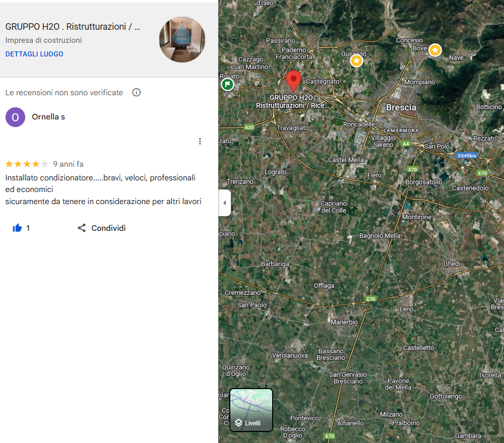Click the GRUPPO H2O panel title
Screen dimensions: 504x443
tap(73, 26)
